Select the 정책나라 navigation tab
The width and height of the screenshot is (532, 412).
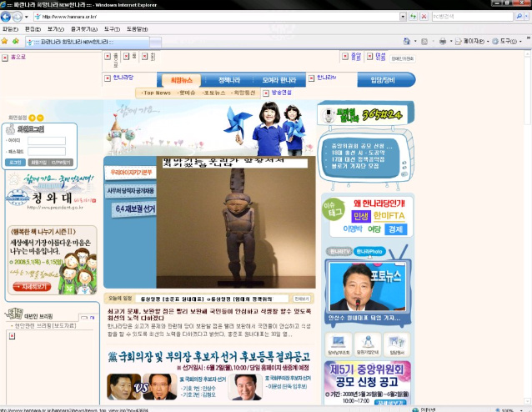(x=229, y=80)
